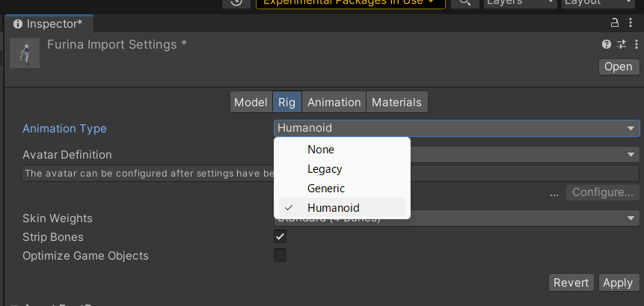
Task: Enable Optimize Game Objects checkbox
Action: (x=280, y=255)
